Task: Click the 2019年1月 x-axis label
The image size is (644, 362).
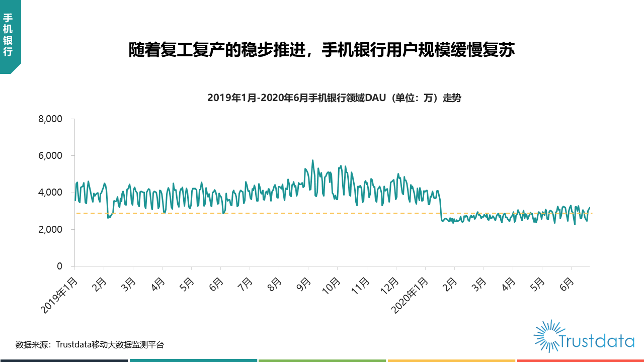Action: [59, 295]
